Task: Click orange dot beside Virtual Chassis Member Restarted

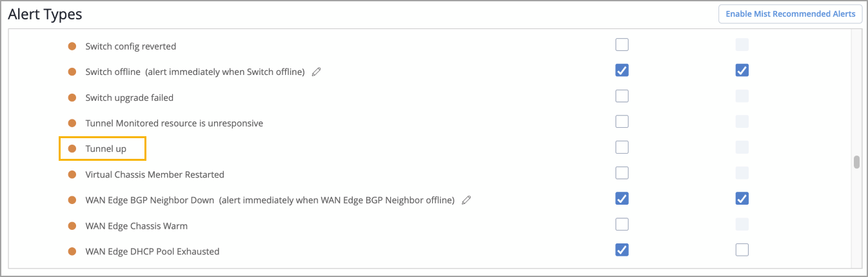Action: click(72, 174)
